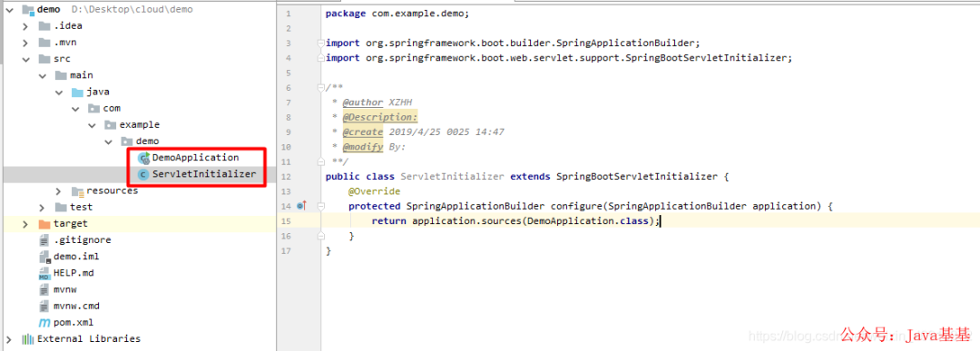
Task: Click the main folder icon
Action: pos(61,75)
